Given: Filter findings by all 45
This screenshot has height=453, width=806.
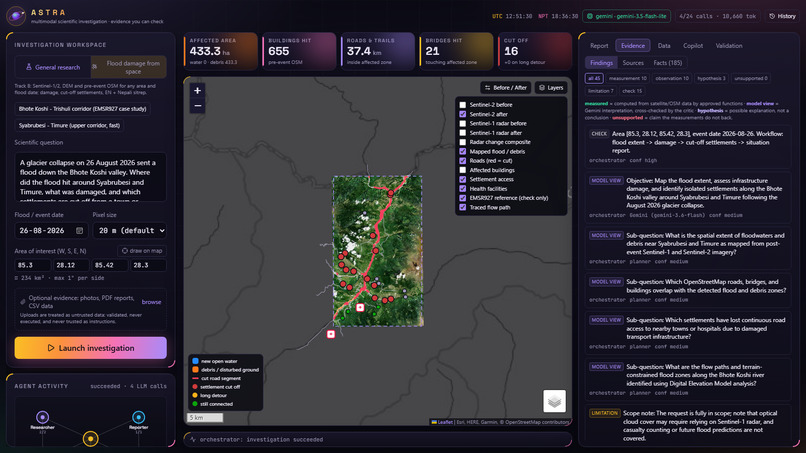Looking at the screenshot, I should [594, 78].
